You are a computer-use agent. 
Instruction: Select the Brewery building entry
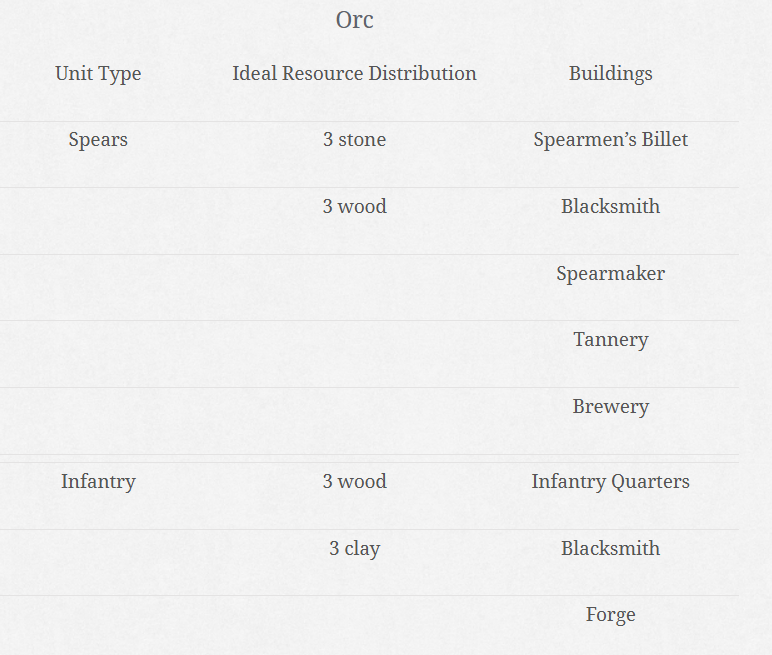click(x=610, y=407)
